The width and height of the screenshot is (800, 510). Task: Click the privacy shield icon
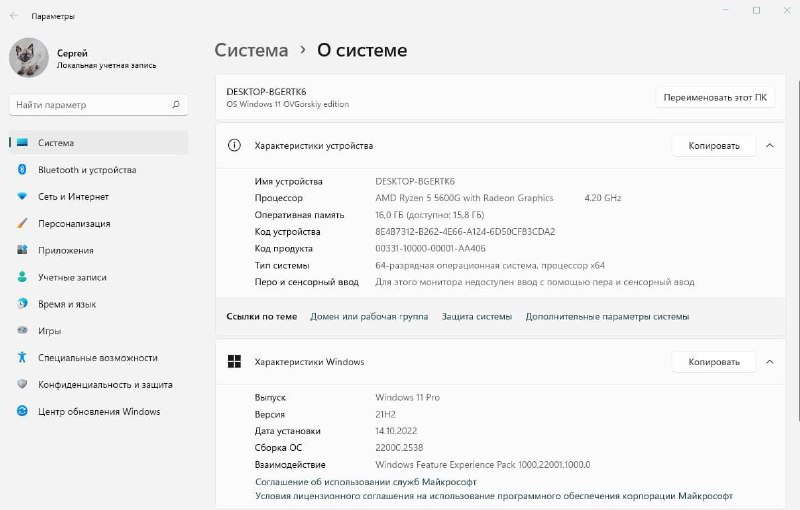click(x=22, y=384)
